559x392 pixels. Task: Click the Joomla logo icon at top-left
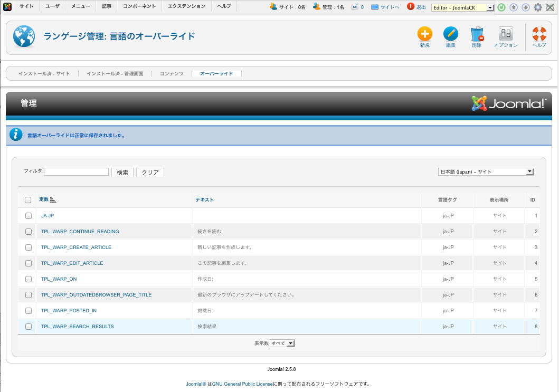tap(7, 7)
